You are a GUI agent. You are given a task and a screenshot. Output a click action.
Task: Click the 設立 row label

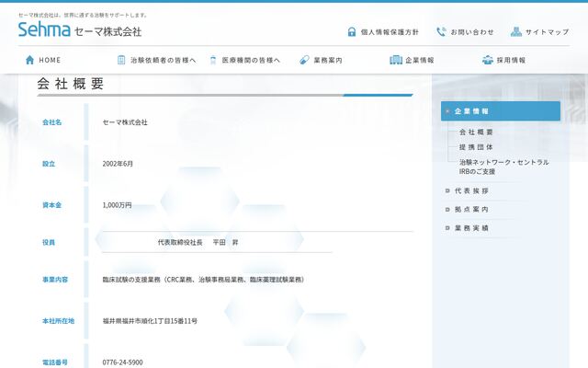(49, 164)
